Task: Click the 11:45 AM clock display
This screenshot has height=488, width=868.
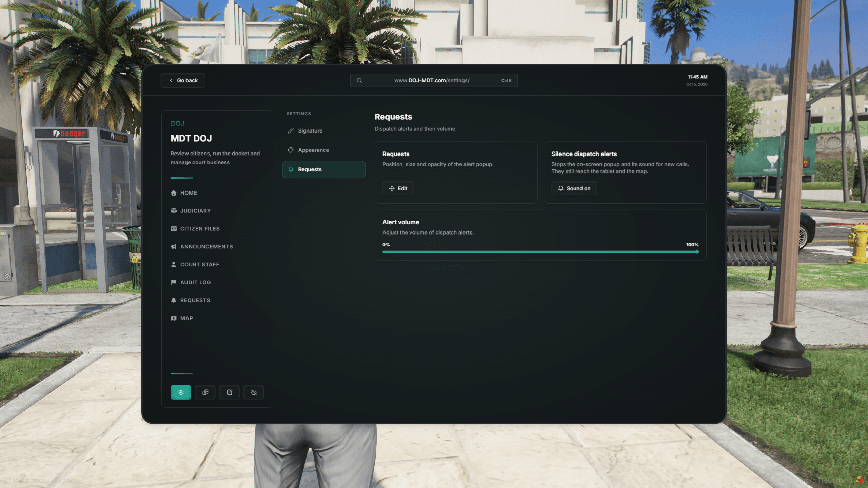Action: click(697, 77)
